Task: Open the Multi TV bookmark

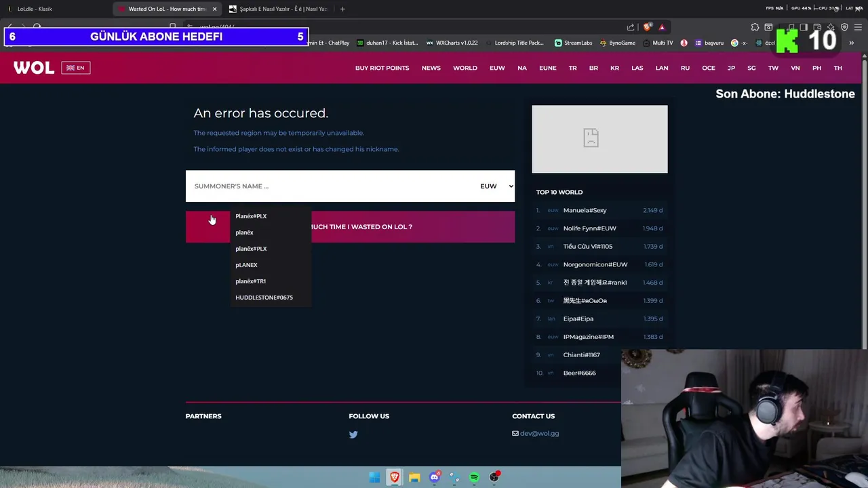Action: click(x=657, y=43)
